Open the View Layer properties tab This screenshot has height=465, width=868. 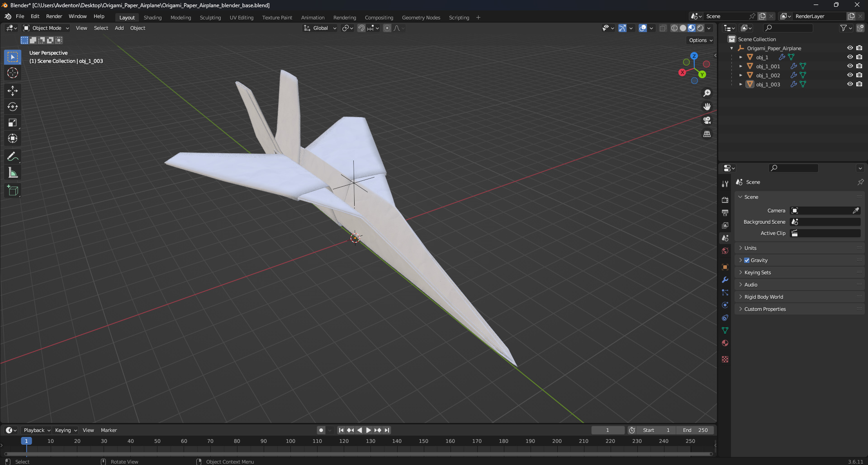[725, 225]
